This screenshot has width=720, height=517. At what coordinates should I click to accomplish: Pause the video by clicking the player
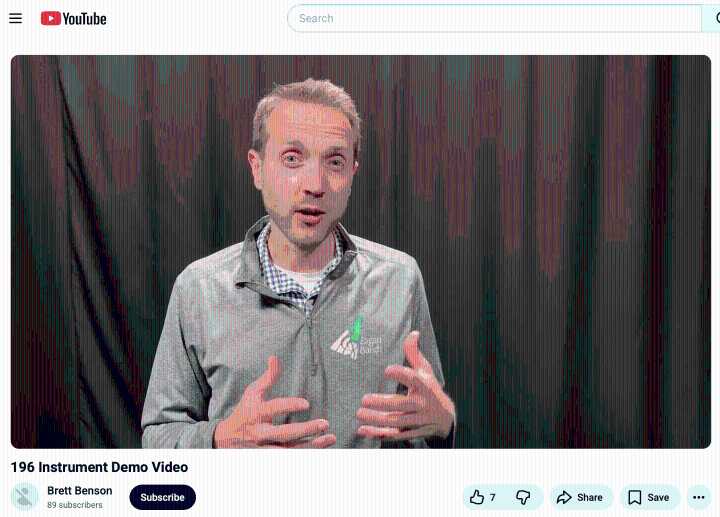coord(361,252)
